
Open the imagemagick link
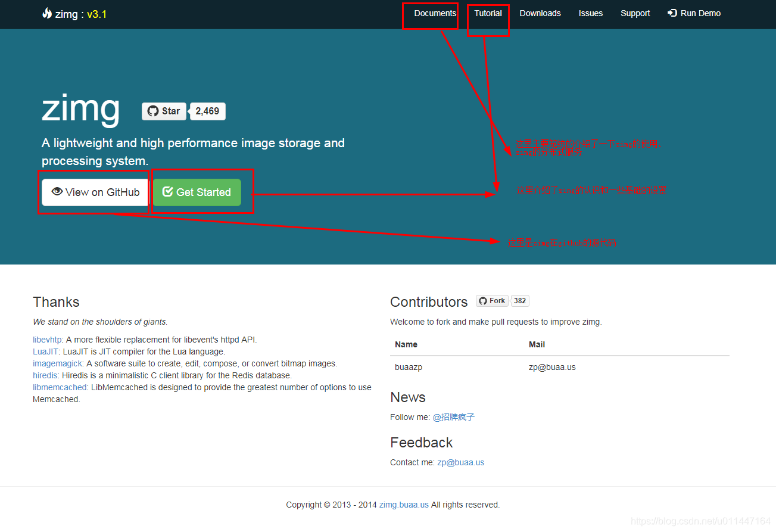pos(57,363)
